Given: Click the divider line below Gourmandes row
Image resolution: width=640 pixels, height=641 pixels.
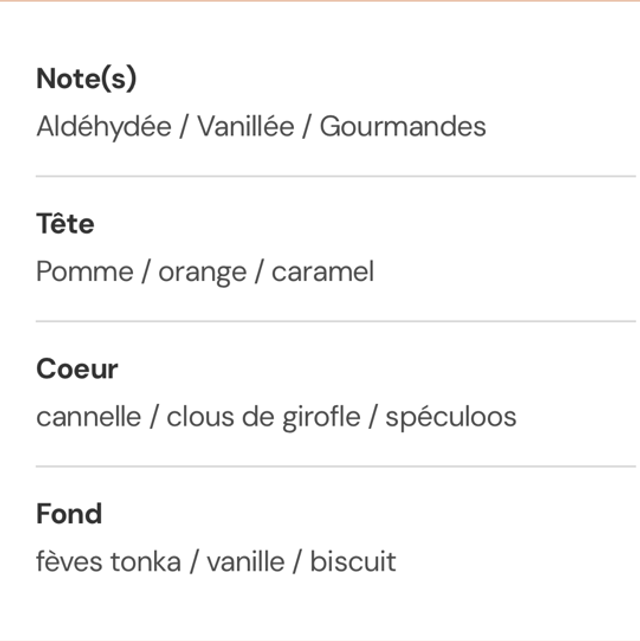Looking at the screenshot, I should click(x=336, y=176).
